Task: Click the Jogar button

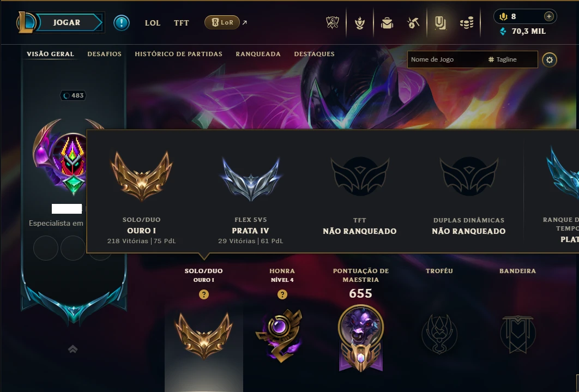Action: (67, 22)
